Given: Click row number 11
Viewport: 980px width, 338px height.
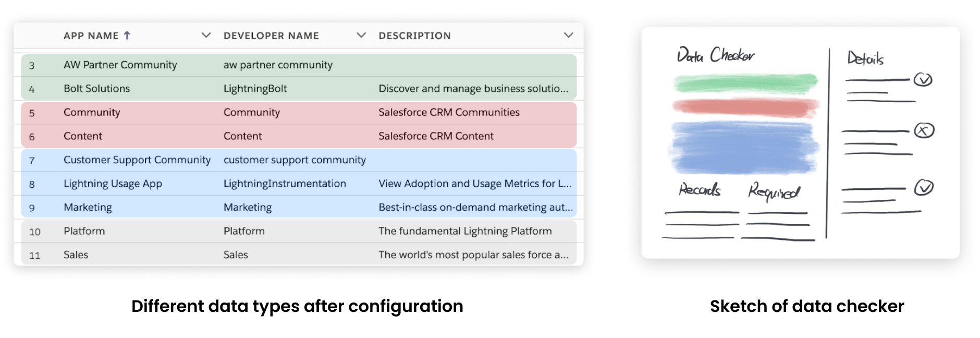Looking at the screenshot, I should [35, 256].
